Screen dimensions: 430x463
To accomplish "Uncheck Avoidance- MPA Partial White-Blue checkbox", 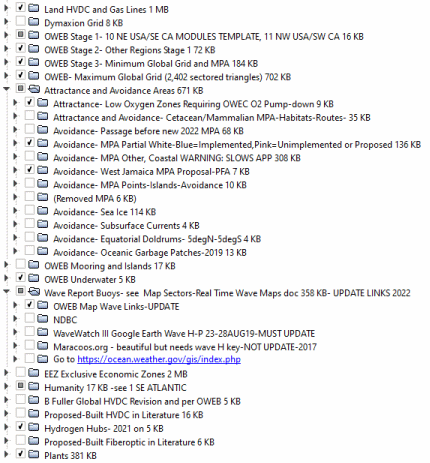I will click(x=30, y=143).
